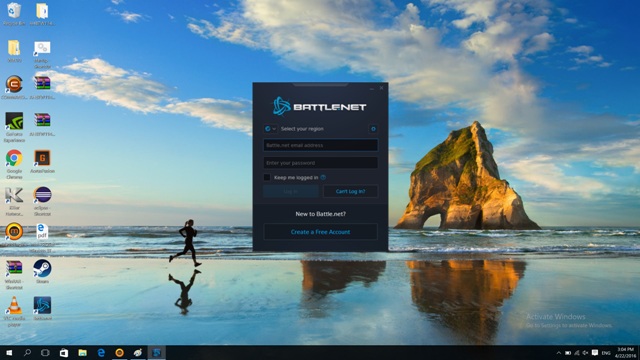
Task: Click the battery icon in system tray
Action: [568, 353]
